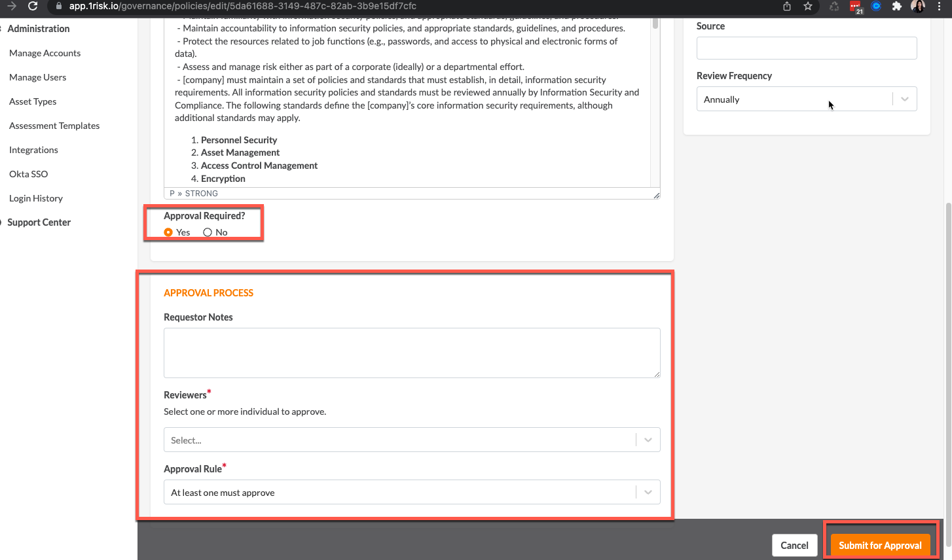Click the 'P » STRONG' element path

coord(194,194)
